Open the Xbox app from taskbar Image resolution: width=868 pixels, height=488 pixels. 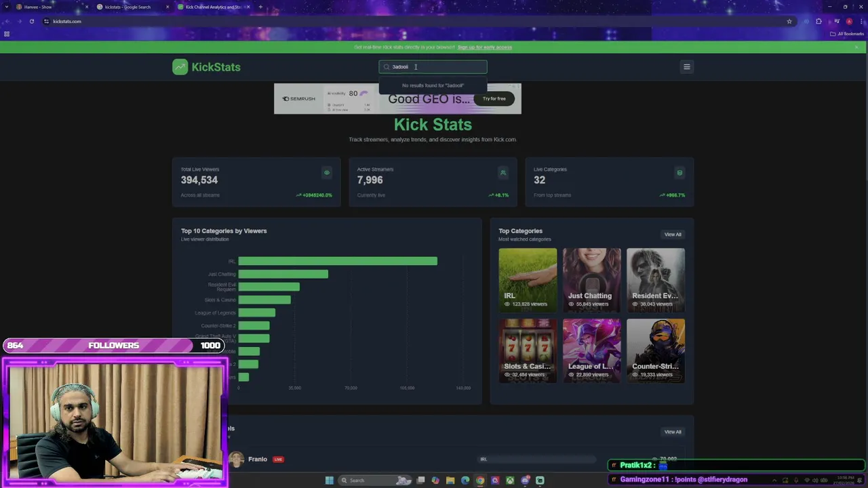(510, 481)
